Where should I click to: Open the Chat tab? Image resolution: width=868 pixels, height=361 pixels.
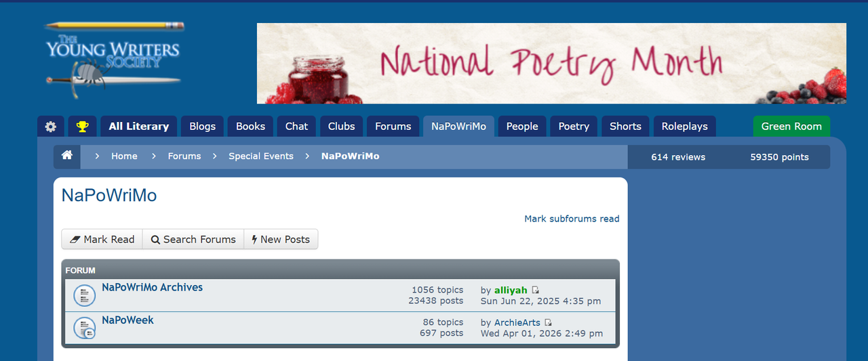pos(296,126)
